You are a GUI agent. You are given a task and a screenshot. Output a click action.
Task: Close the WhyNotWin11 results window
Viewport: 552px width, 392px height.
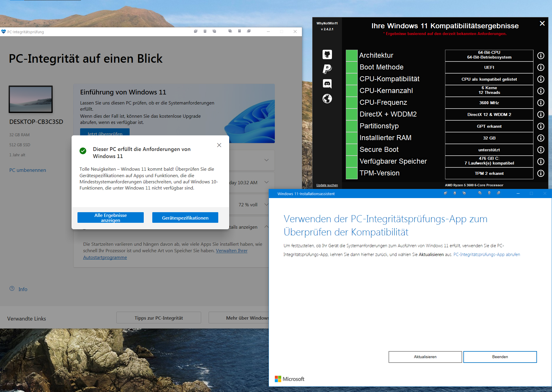(542, 24)
